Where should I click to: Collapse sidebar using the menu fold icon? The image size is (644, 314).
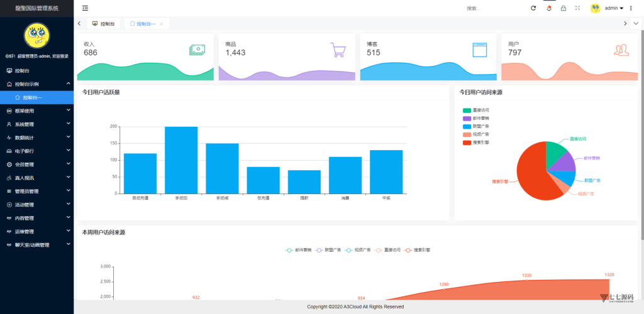tap(85, 8)
